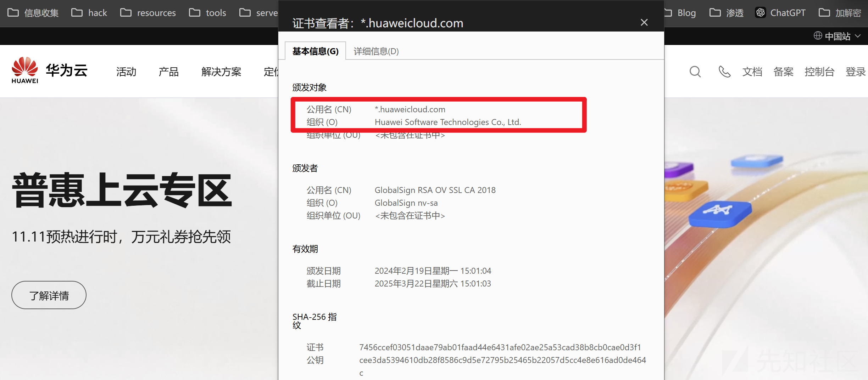Click GlobalSign RSA OV SSL CA 2018 text
868x380 pixels.
[x=435, y=190]
